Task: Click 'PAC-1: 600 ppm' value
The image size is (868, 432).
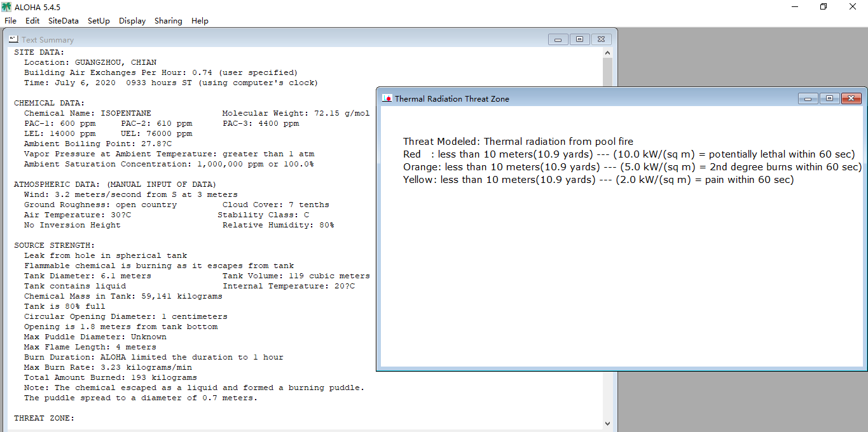Action: click(x=60, y=123)
